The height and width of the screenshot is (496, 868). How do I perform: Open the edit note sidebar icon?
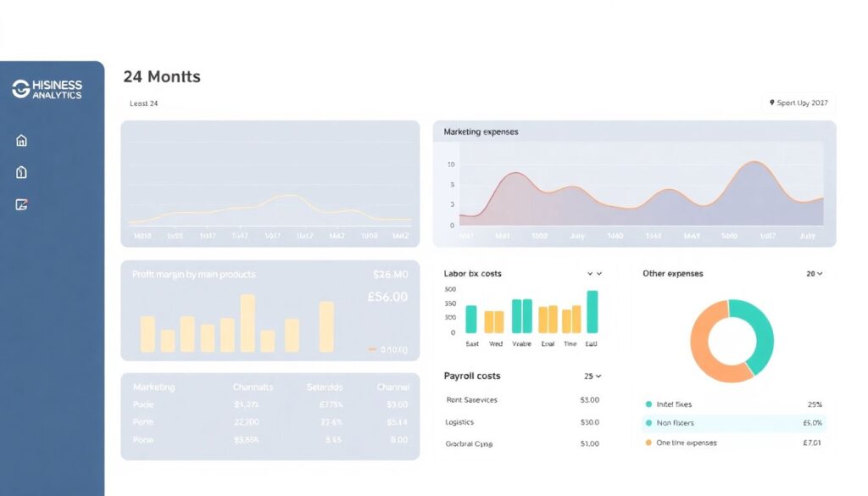pos(22,204)
